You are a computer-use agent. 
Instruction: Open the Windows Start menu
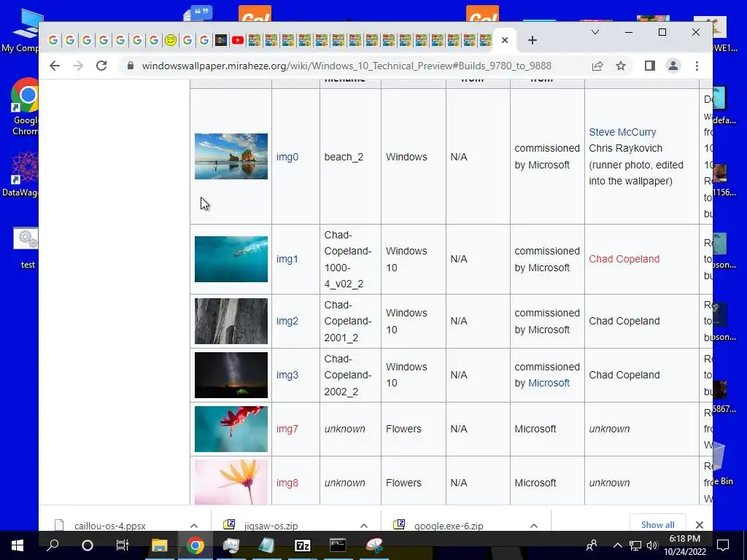(18, 545)
